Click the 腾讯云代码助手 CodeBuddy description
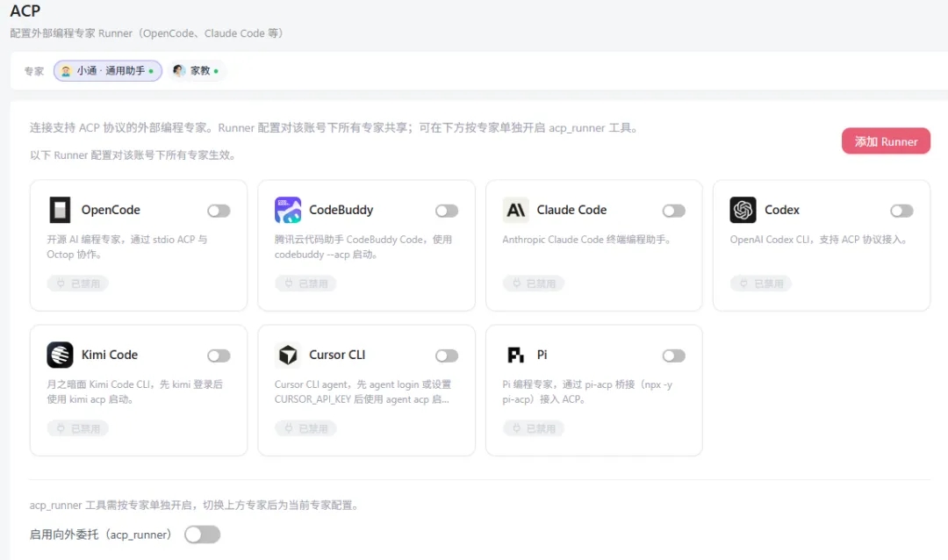The image size is (948, 560). tap(363, 247)
